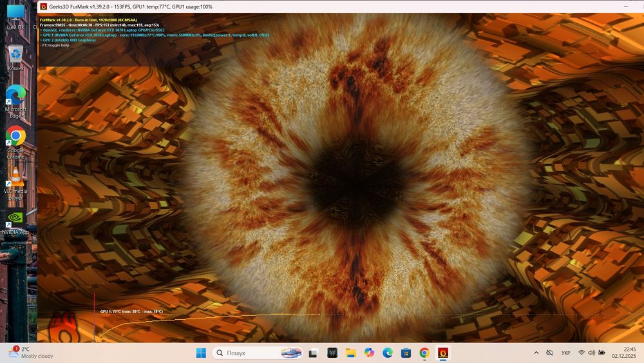Click the 'GPU 1: 77°C' temperature graph label
Screen dimensions: 644x363
(x=131, y=311)
